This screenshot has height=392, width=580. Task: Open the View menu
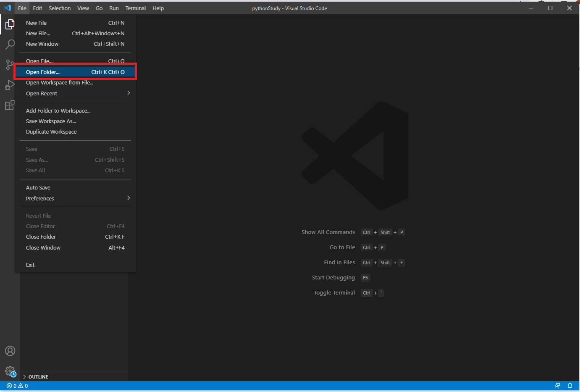(83, 8)
